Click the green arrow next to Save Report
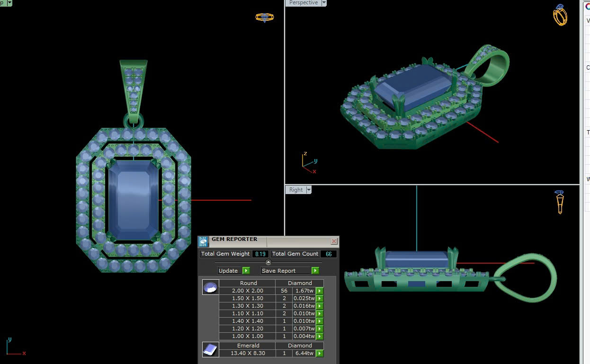Image resolution: width=590 pixels, height=364 pixels. [315, 271]
